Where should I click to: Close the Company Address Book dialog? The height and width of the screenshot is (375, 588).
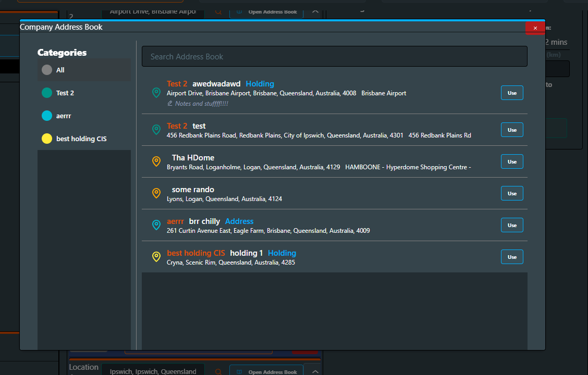(535, 28)
